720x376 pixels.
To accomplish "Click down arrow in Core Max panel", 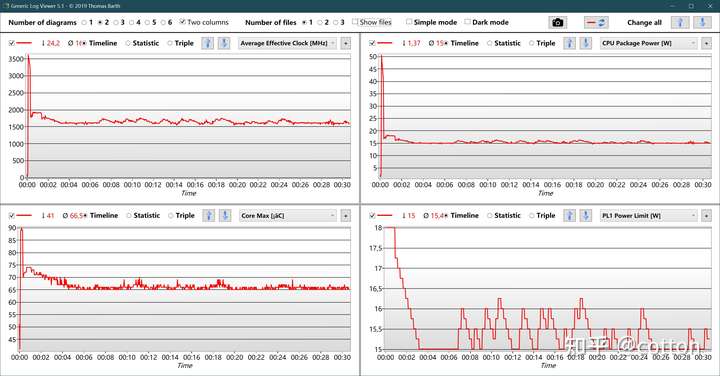I will pyautogui.click(x=225, y=215).
